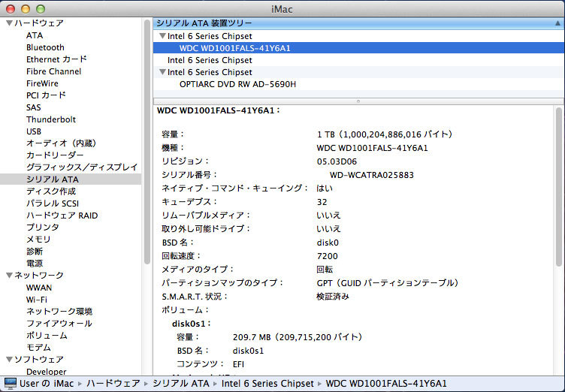Select FireWire in the sidebar
The image size is (565, 392).
pyautogui.click(x=42, y=83)
